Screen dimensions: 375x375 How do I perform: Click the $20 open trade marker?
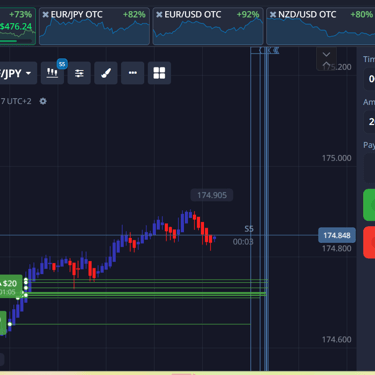[x=11, y=286]
